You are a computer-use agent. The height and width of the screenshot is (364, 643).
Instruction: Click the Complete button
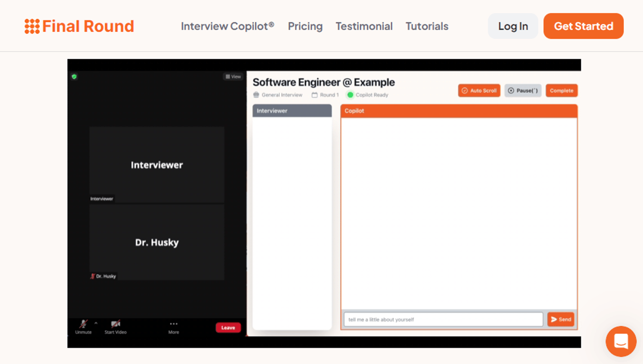click(x=561, y=91)
